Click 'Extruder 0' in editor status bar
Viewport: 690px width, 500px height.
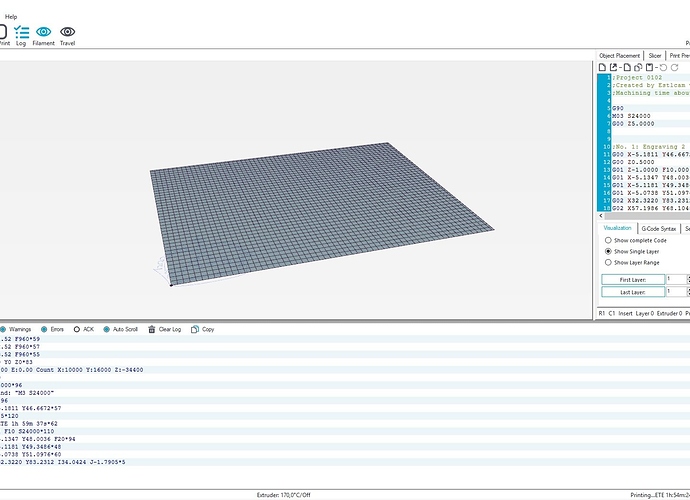click(669, 313)
